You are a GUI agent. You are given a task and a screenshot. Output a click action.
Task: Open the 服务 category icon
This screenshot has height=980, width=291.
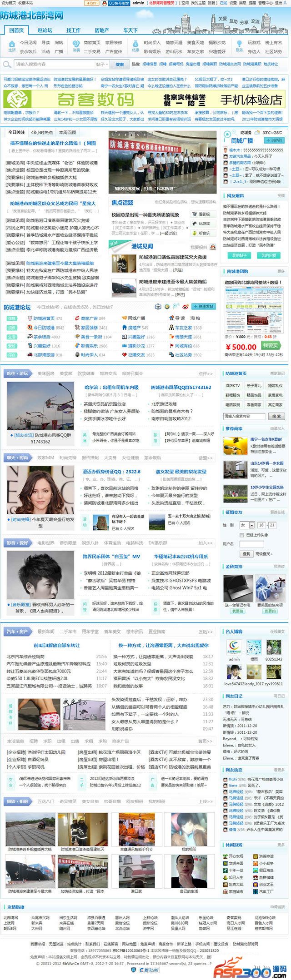tap(240, 46)
